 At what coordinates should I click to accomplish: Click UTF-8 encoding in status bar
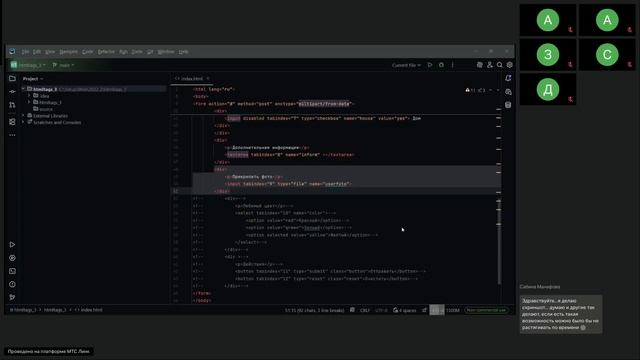381,310
